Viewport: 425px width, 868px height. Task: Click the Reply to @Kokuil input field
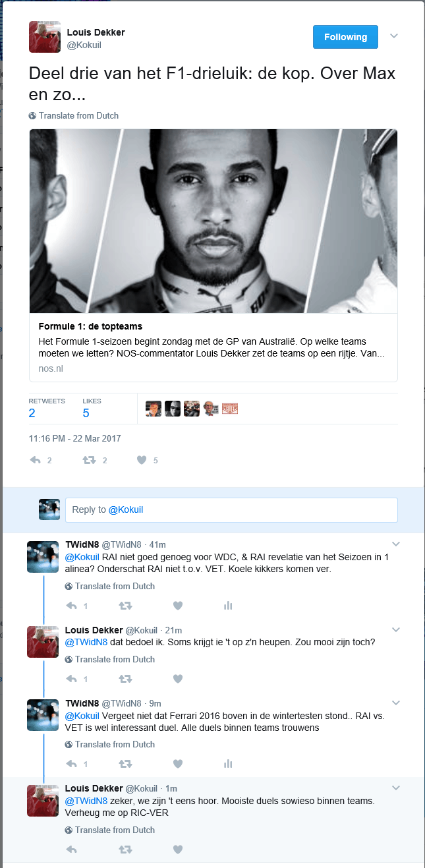coord(231,510)
